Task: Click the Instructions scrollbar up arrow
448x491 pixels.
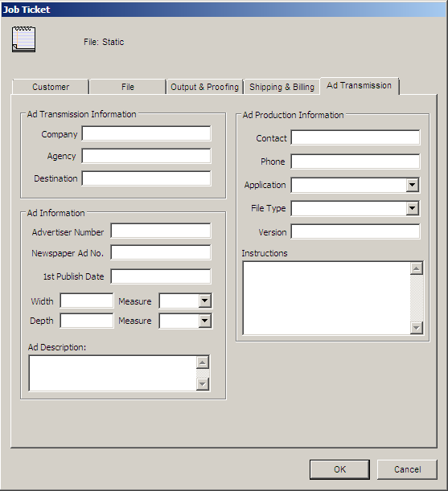Action: (417, 268)
